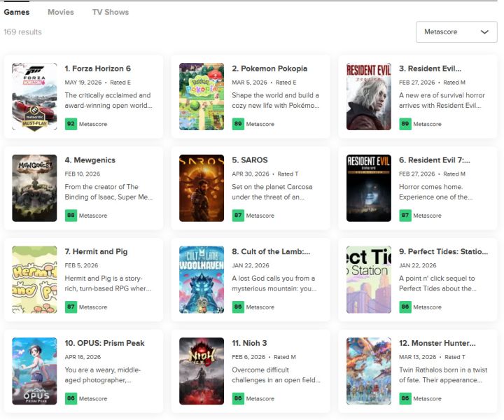Click the 88 Metascore badge for Mewgenics

pos(71,216)
